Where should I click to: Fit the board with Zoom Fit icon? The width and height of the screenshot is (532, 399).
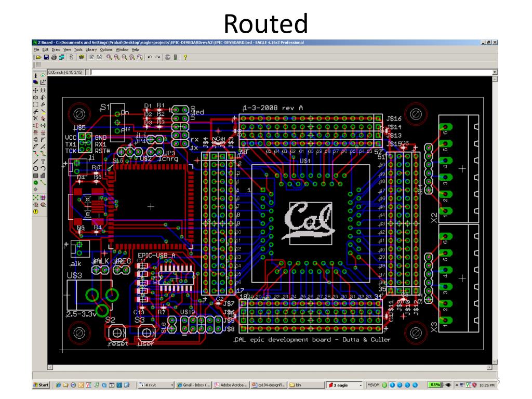point(109,57)
